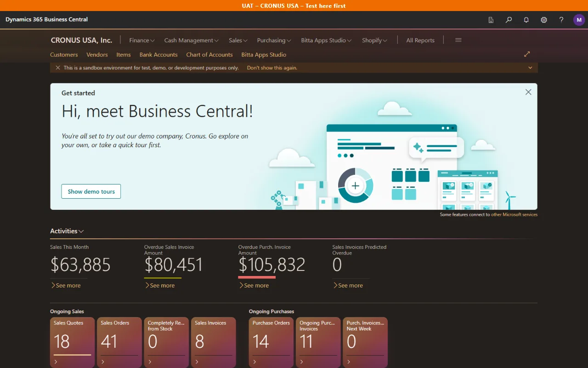Open the settings gear icon

coord(544,20)
